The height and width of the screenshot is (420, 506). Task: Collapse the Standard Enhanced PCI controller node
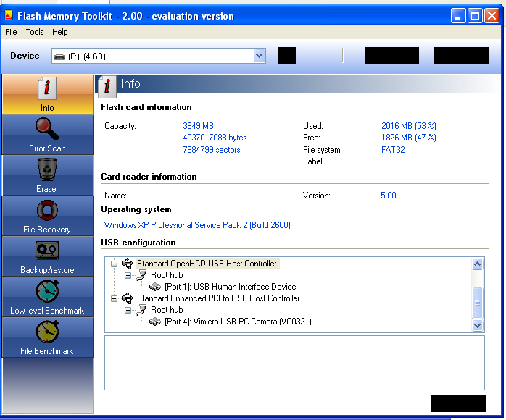point(114,298)
